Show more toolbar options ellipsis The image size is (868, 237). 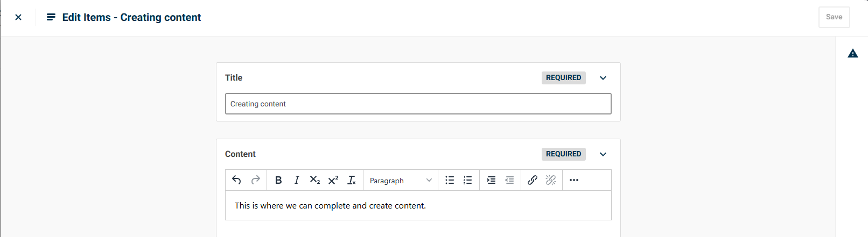(574, 180)
